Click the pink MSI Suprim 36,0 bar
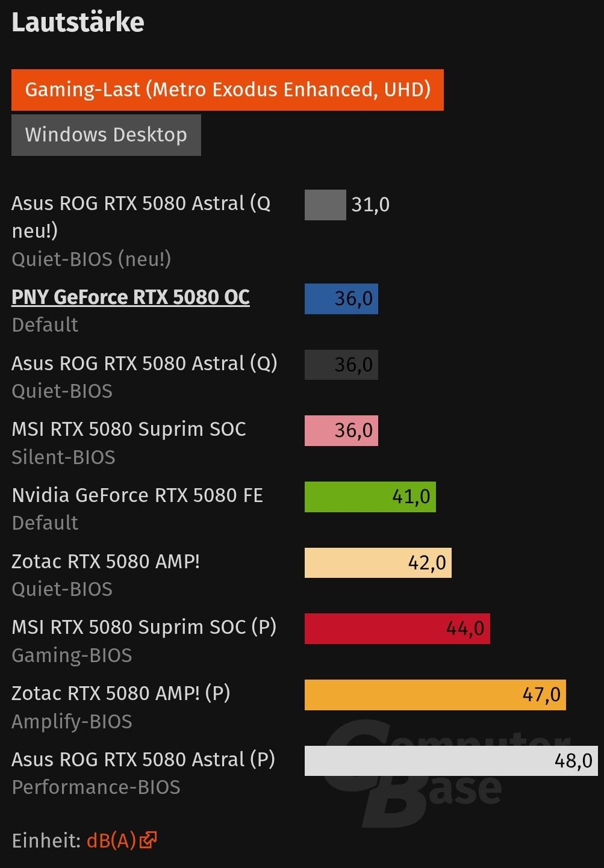The height and width of the screenshot is (868, 604). point(341,430)
